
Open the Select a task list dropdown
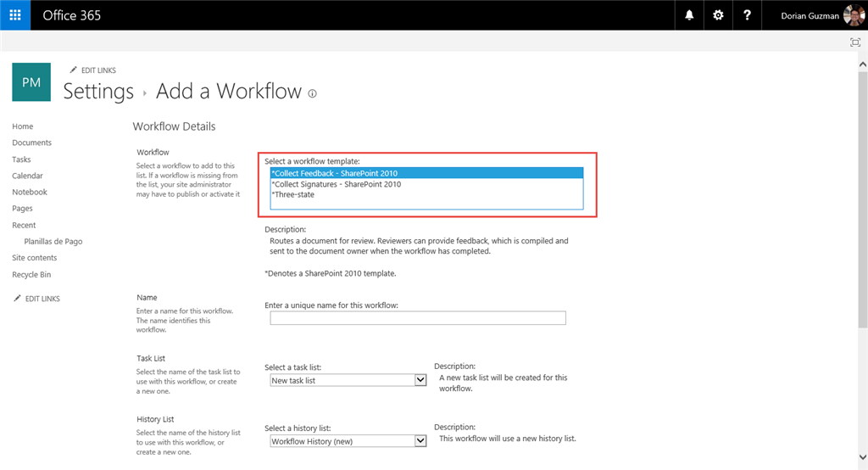pyautogui.click(x=348, y=380)
